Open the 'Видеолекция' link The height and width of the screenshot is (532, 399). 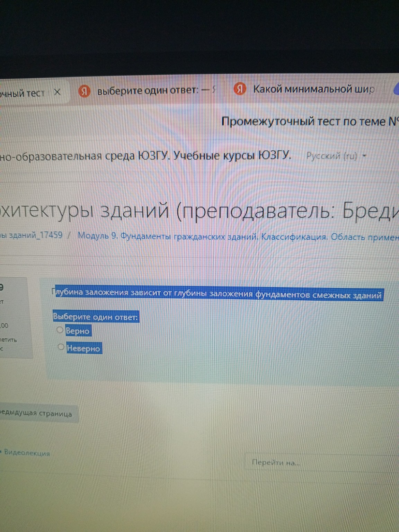(28, 453)
